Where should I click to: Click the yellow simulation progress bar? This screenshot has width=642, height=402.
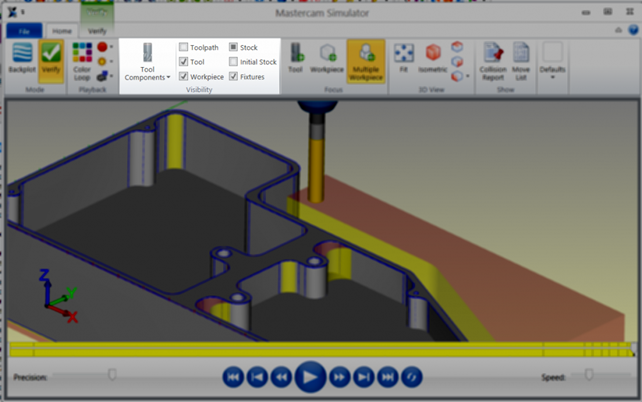tap(322, 349)
